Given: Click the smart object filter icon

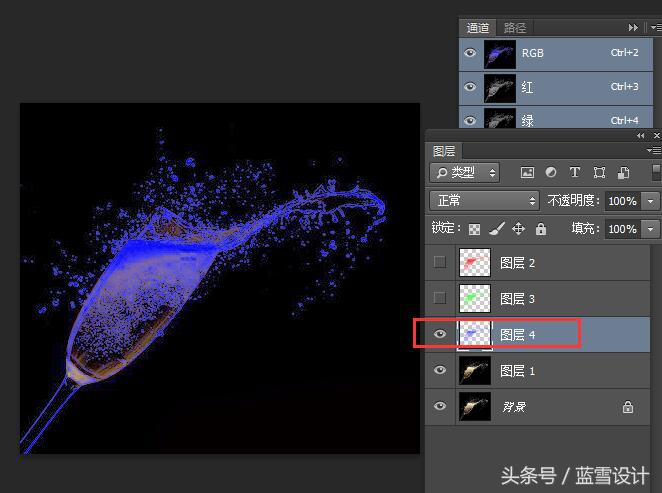Looking at the screenshot, I should coord(622,173).
